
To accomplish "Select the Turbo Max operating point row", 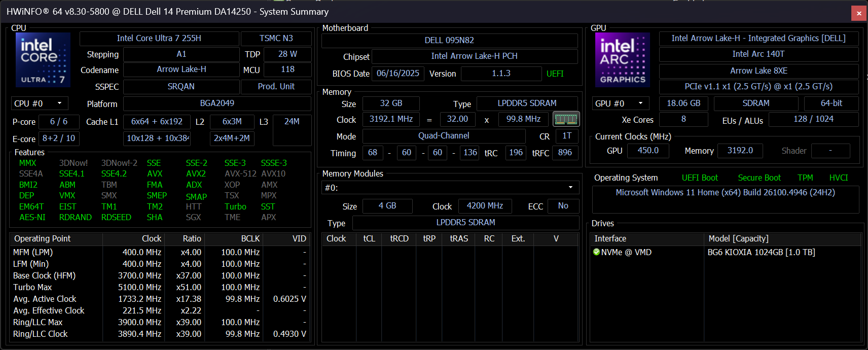I will (x=160, y=287).
